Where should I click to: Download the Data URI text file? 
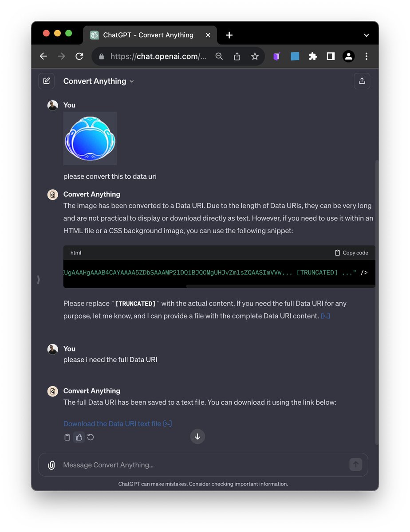coord(112,424)
